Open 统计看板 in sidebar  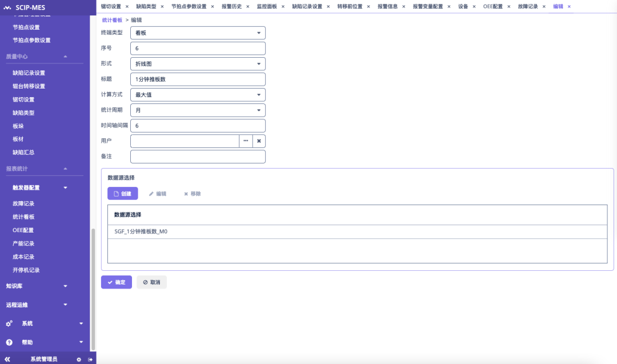point(23,217)
